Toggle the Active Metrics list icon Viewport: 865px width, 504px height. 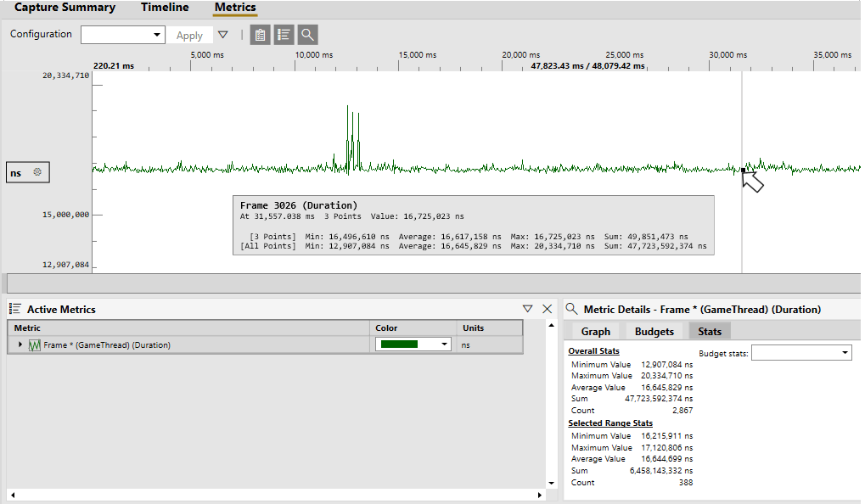(x=284, y=36)
